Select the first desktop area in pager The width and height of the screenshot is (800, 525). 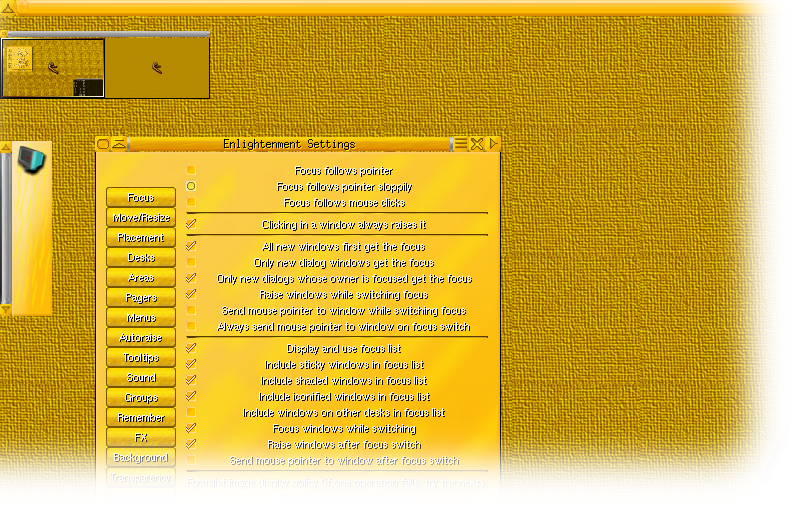click(53, 68)
